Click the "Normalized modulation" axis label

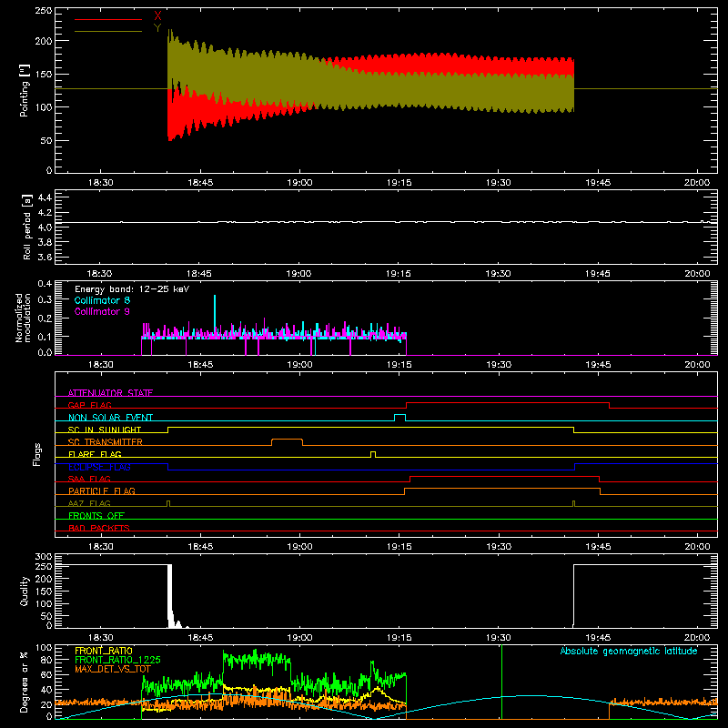coord(24,318)
